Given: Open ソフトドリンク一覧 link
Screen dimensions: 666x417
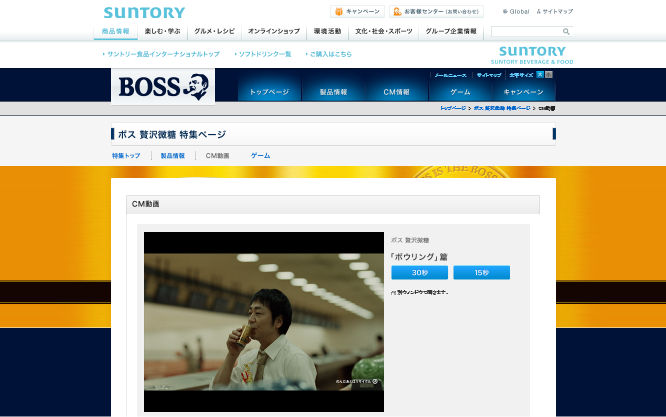Looking at the screenshot, I should click(x=263, y=54).
